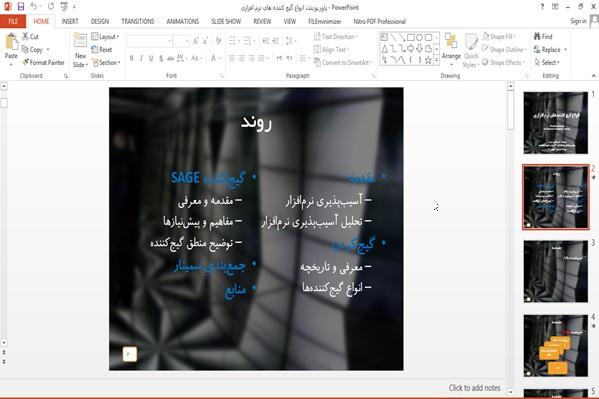Select slide 3 thumbnail
The width and height of the screenshot is (599, 399).
555,271
